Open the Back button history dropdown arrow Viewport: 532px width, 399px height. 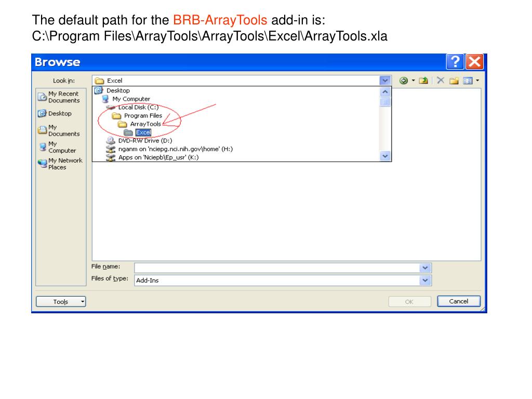[x=413, y=81]
